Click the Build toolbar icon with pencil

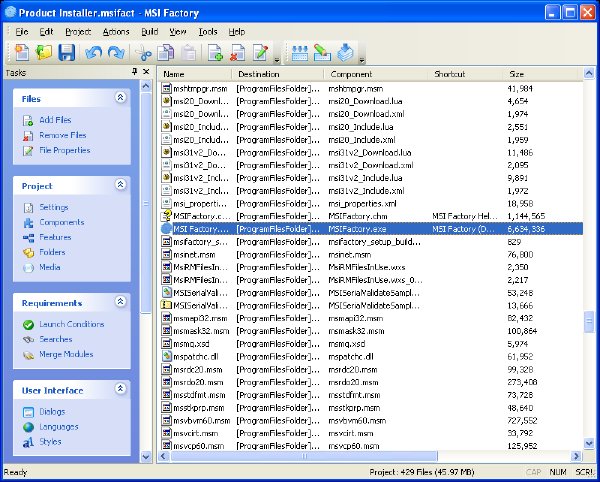322,53
